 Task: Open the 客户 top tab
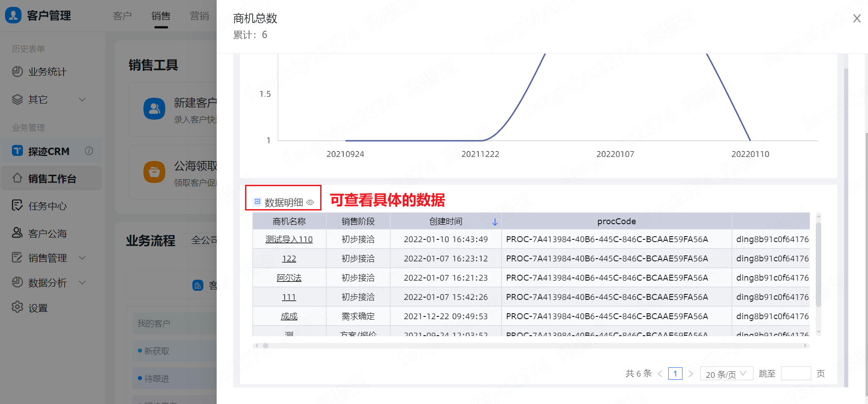click(x=122, y=16)
